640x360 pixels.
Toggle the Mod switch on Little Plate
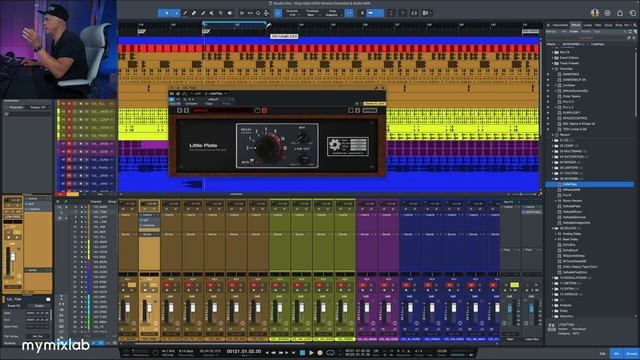pyautogui.click(x=253, y=161)
